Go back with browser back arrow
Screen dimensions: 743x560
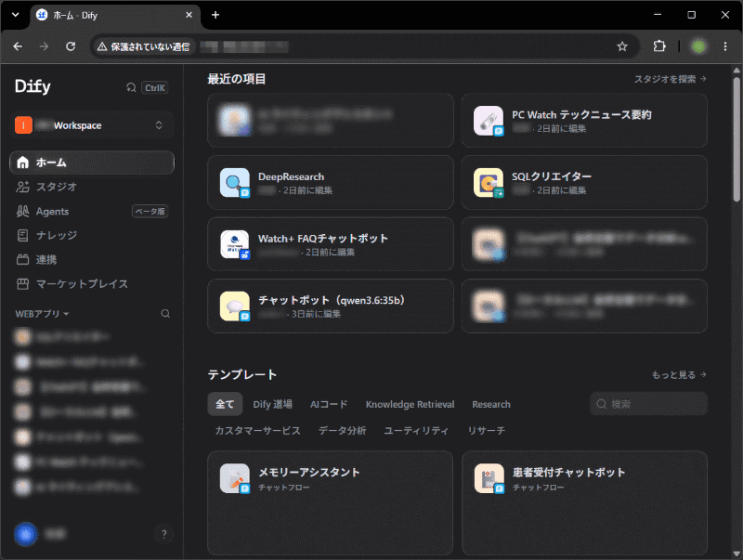(18, 46)
